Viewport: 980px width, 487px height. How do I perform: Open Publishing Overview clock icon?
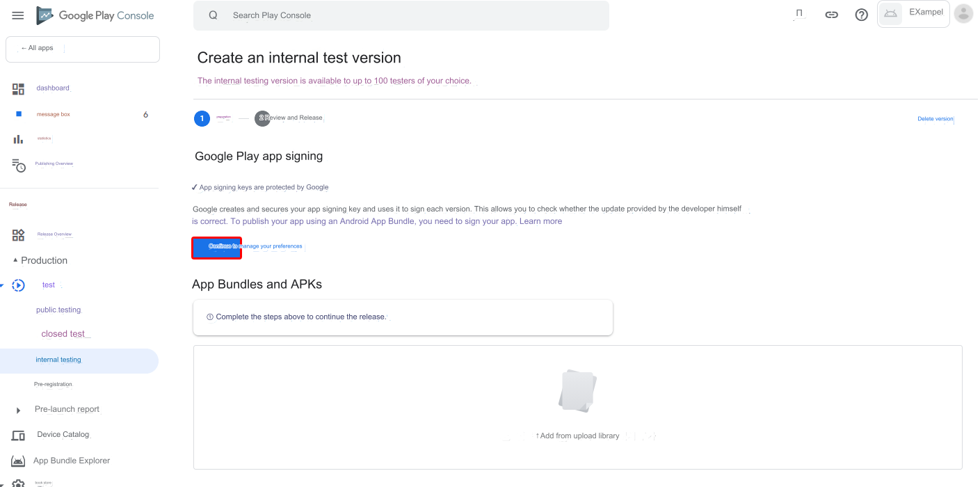(19, 165)
